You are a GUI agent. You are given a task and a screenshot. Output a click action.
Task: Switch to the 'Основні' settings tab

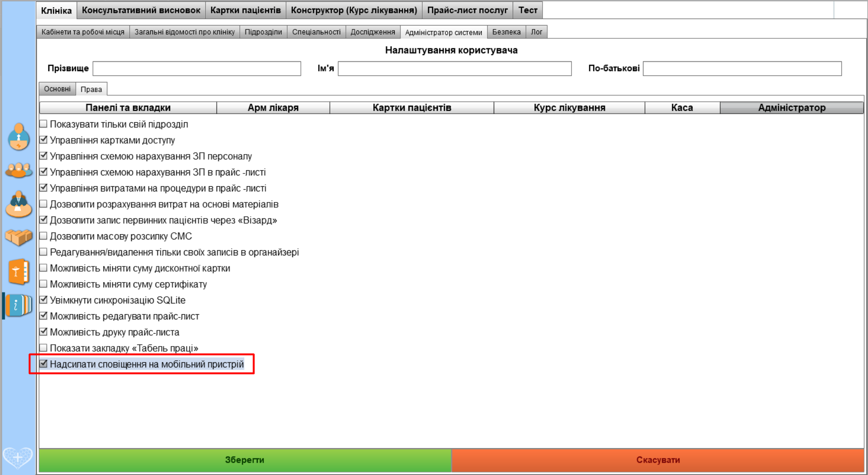tap(57, 89)
